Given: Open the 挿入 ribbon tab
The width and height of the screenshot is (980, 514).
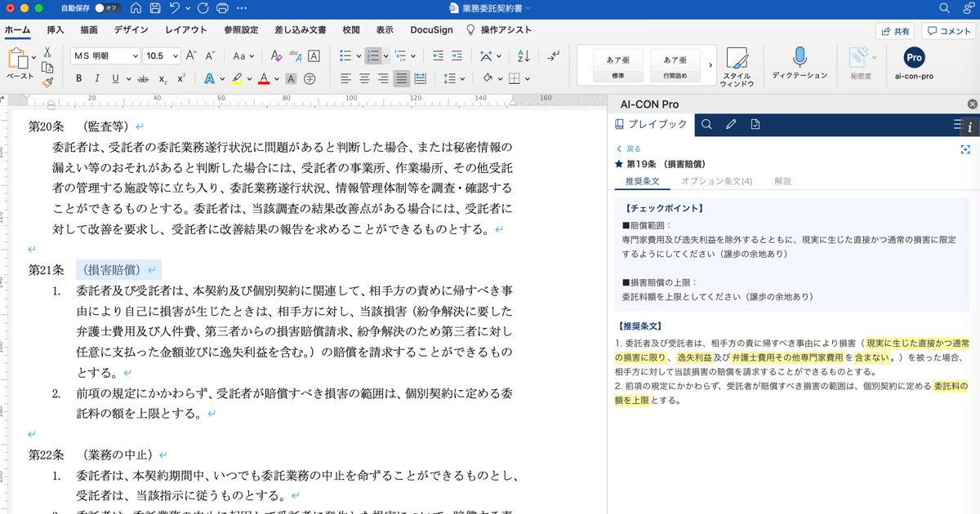Looking at the screenshot, I should click(x=56, y=30).
